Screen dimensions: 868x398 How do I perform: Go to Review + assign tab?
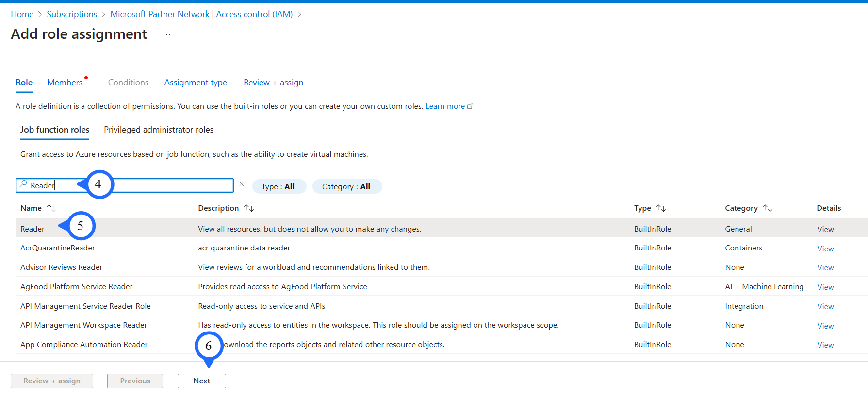pyautogui.click(x=273, y=83)
